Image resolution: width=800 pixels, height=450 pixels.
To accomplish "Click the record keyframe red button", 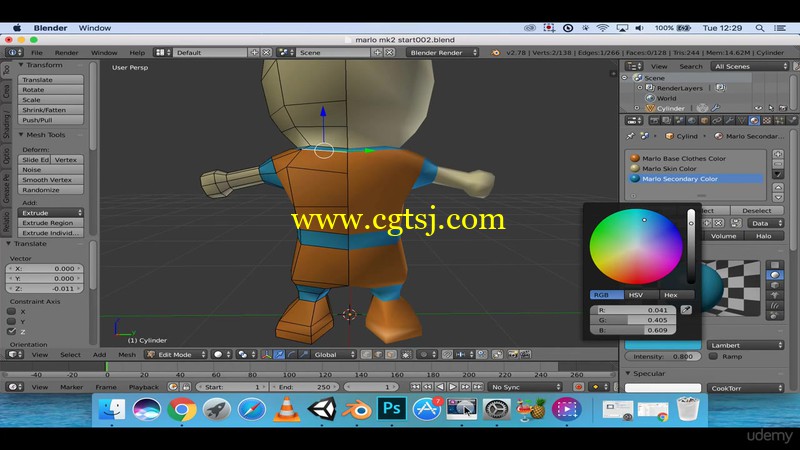I will 578,387.
